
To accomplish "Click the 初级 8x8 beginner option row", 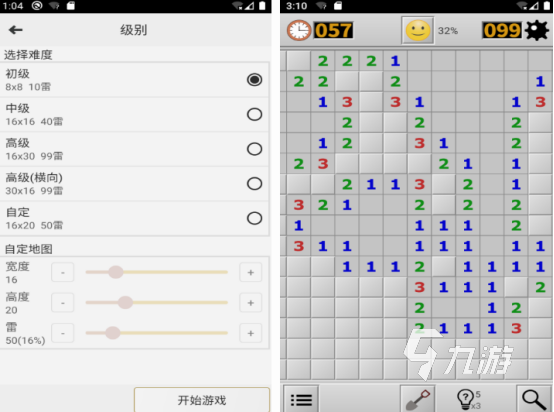I will click(x=135, y=80).
